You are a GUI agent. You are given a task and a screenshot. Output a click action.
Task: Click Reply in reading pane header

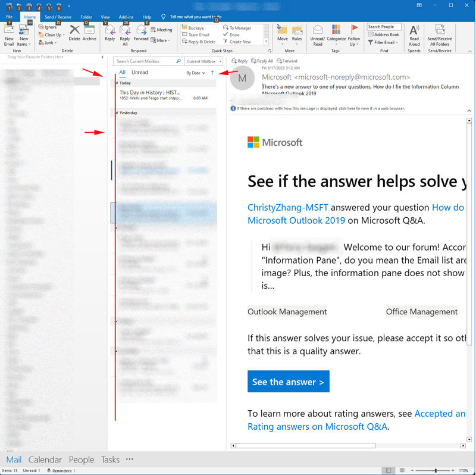point(240,61)
